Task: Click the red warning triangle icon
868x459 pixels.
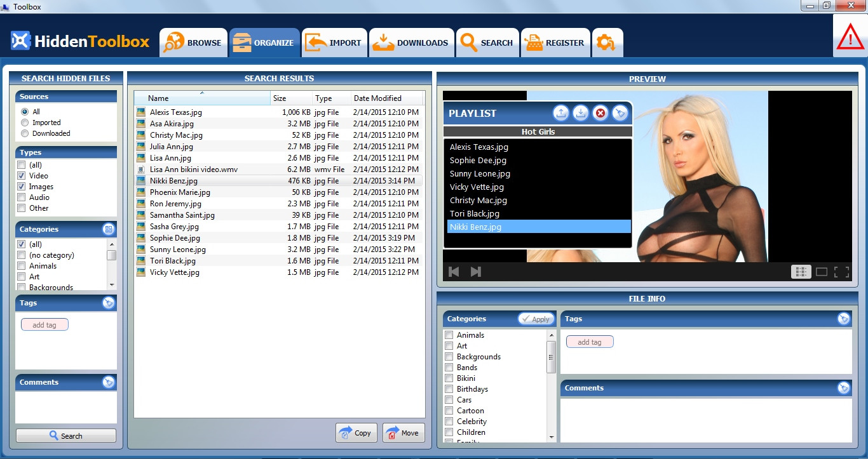Action: coord(850,38)
